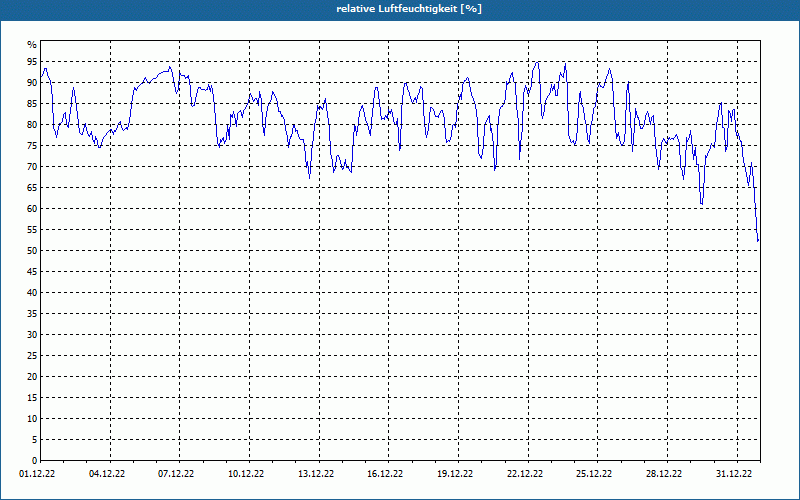
Task: Click the y-axis value 85
Action: pos(32,104)
